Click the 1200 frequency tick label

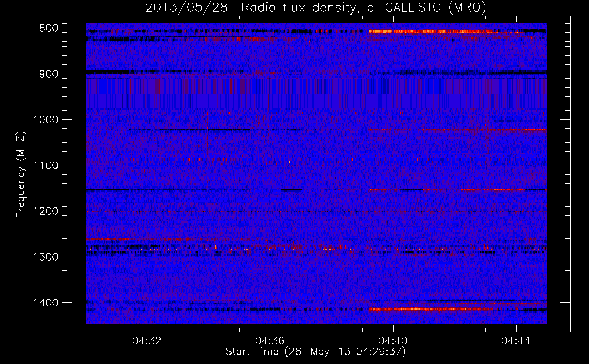(x=46, y=211)
